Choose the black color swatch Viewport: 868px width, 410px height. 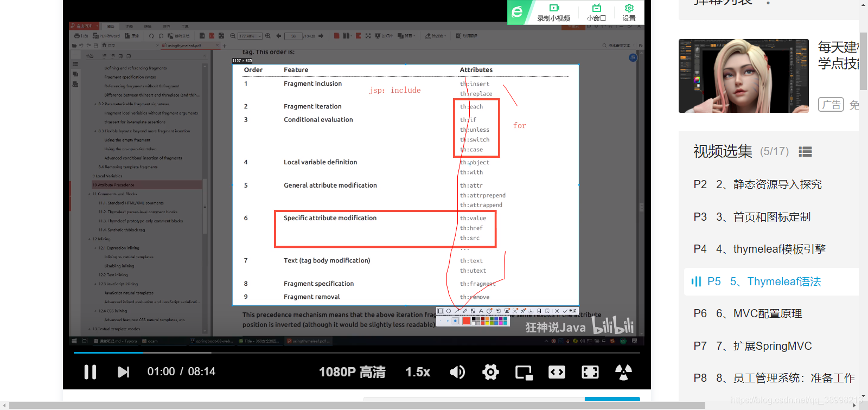(x=474, y=319)
